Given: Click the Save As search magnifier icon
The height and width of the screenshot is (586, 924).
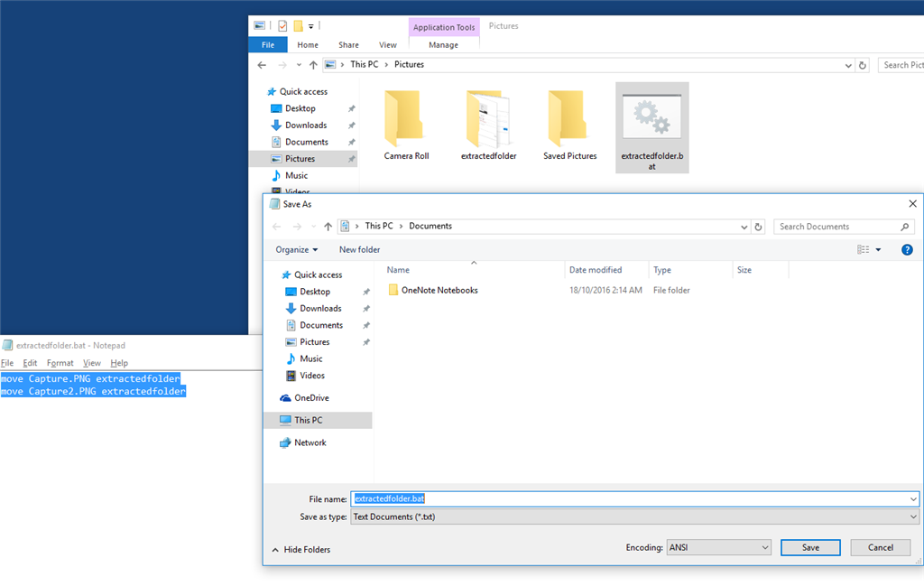Looking at the screenshot, I should 905,227.
